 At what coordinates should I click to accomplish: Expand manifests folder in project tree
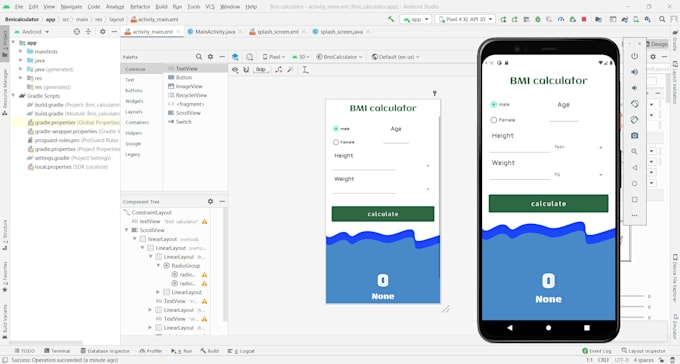point(21,52)
